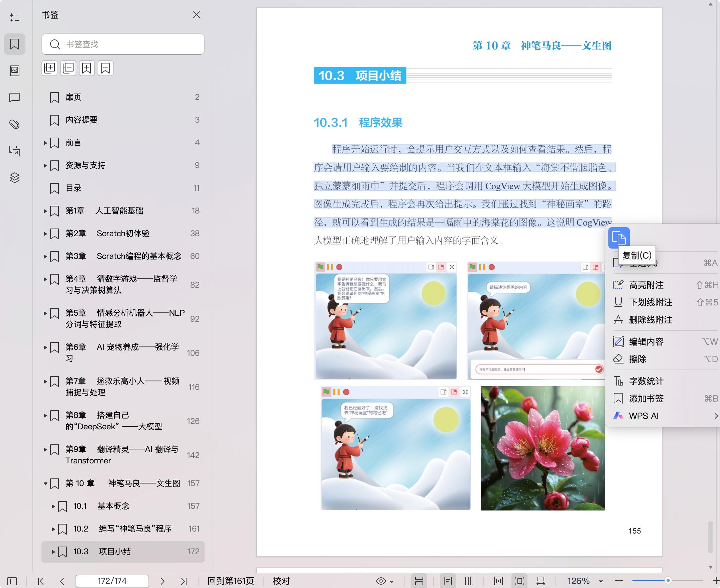This screenshot has height=588, width=720.
Task: Click the zoom slider handle
Action: point(668,581)
